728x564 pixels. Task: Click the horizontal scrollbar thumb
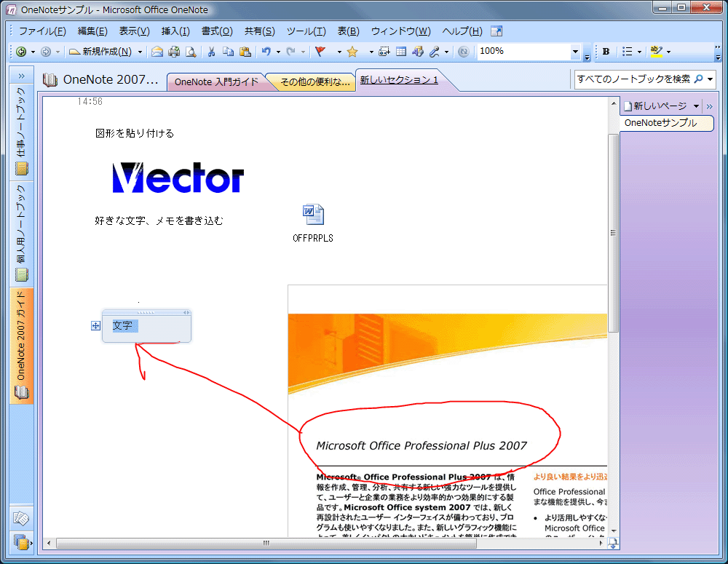pyautogui.click(x=266, y=543)
